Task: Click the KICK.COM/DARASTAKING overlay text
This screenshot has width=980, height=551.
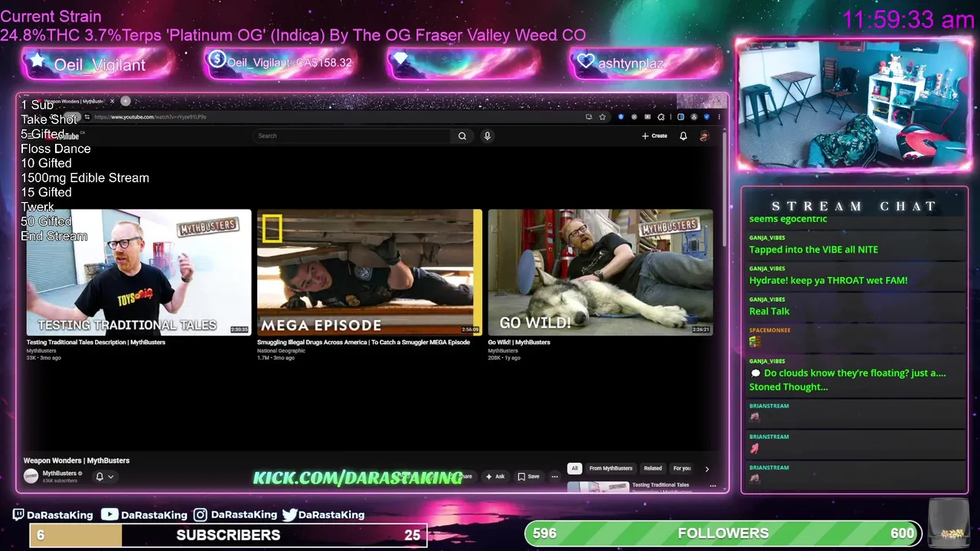Action: tap(358, 478)
